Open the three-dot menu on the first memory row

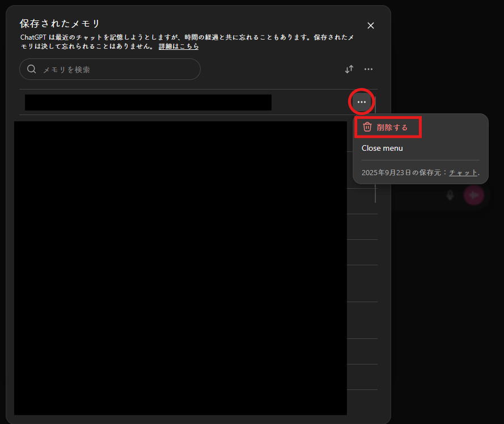362,102
